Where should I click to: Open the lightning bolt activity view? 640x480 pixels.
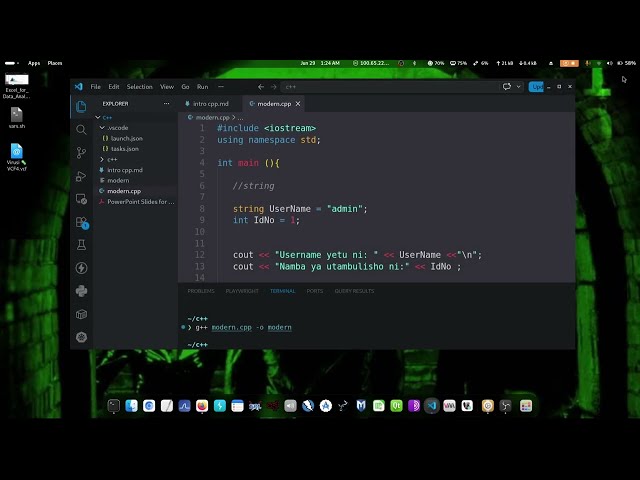coord(81,268)
